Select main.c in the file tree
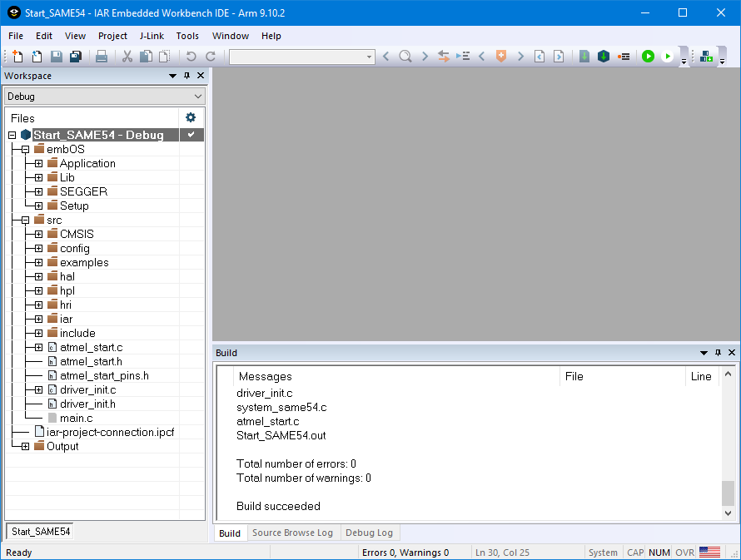 pos(76,418)
